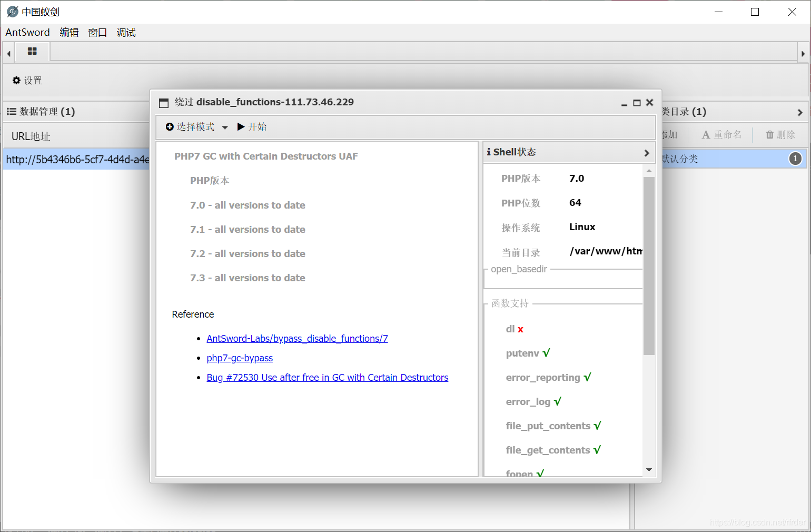This screenshot has width=811, height=532.
Task: Click the Shell状态 vertical scrollbar thumb
Action: 649,266
